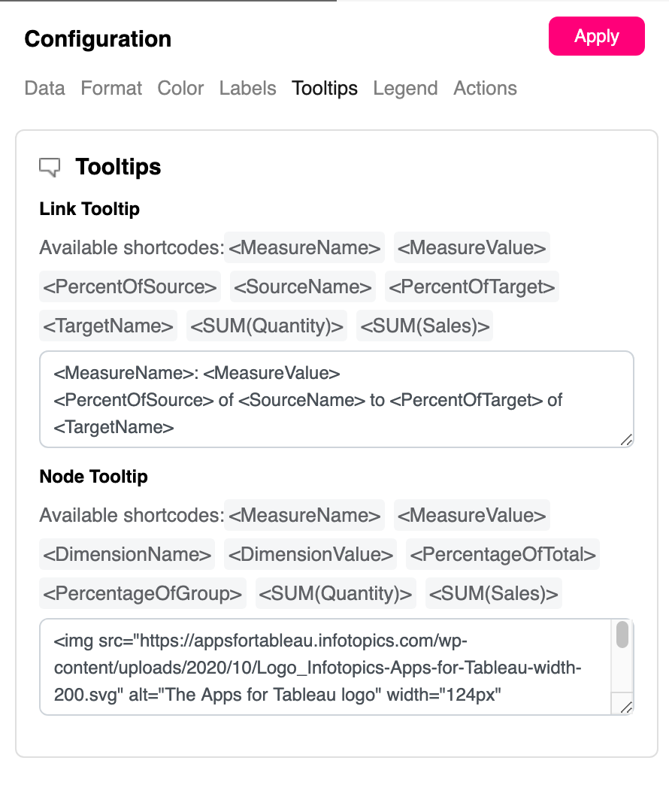
Task: Go to the Color tab
Action: pyautogui.click(x=180, y=88)
